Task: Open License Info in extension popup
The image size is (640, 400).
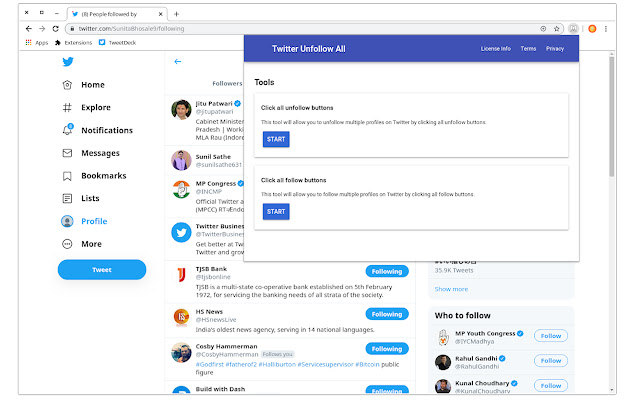Action: pyautogui.click(x=496, y=49)
